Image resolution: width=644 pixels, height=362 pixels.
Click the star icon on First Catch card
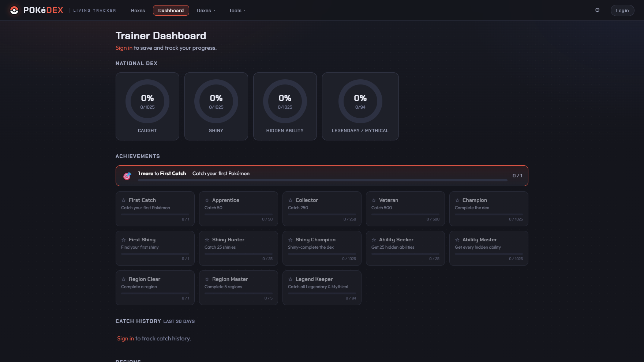(x=124, y=200)
